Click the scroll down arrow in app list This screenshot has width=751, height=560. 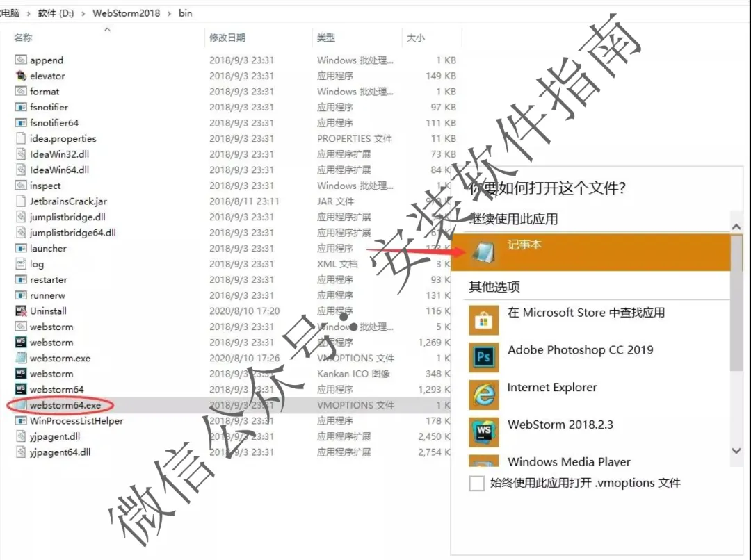(x=736, y=451)
